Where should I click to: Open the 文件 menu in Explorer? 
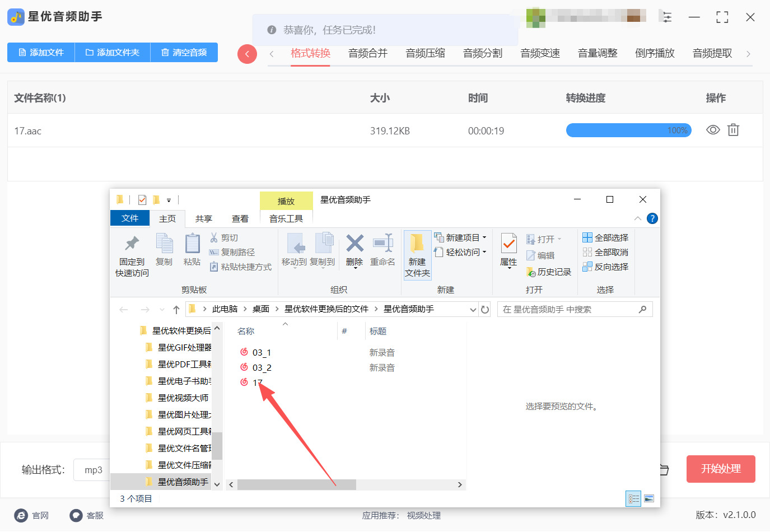[129, 218]
